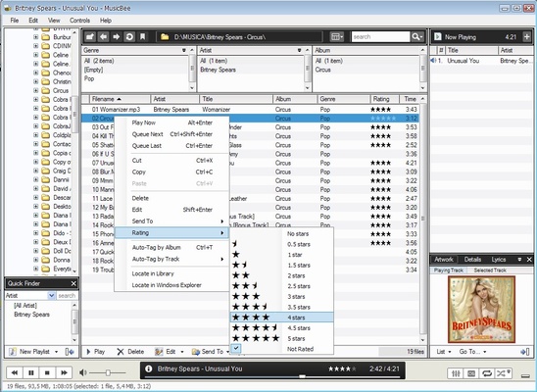Mute using the speaker volume icon
537x392 pixels.
[x=83, y=372]
